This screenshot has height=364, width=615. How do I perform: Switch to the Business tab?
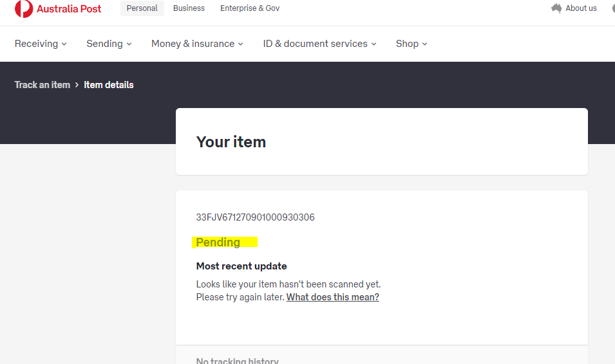click(189, 8)
